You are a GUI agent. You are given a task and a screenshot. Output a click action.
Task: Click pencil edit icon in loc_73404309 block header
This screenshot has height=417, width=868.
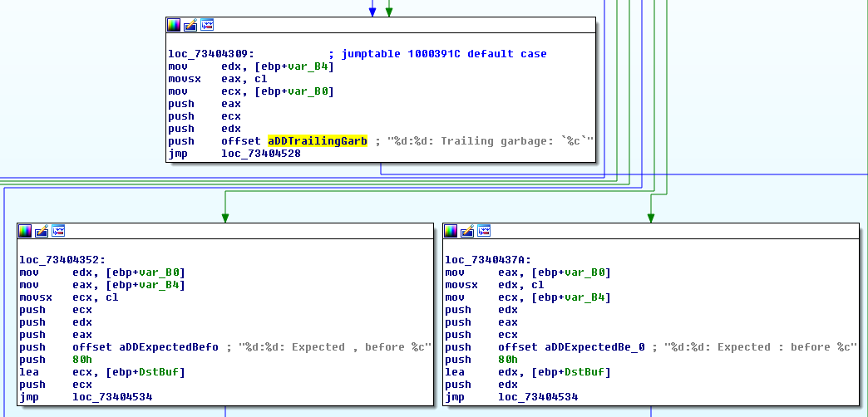coord(190,25)
